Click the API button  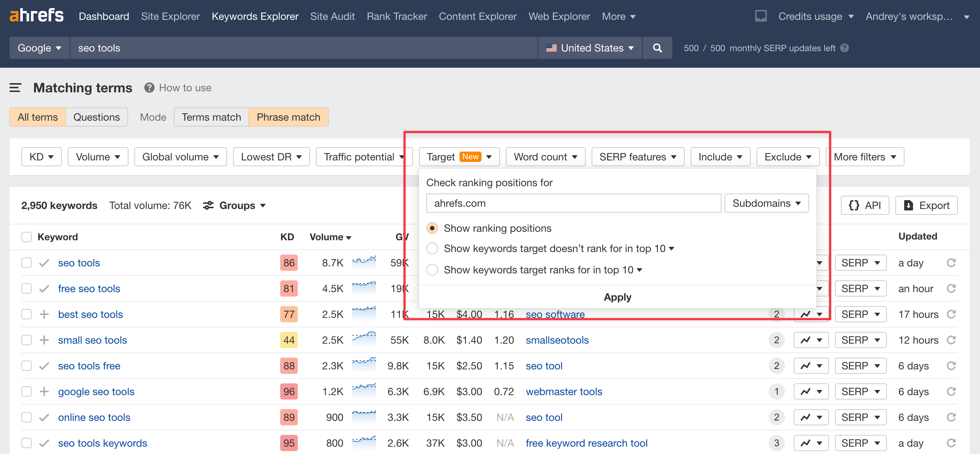point(865,205)
